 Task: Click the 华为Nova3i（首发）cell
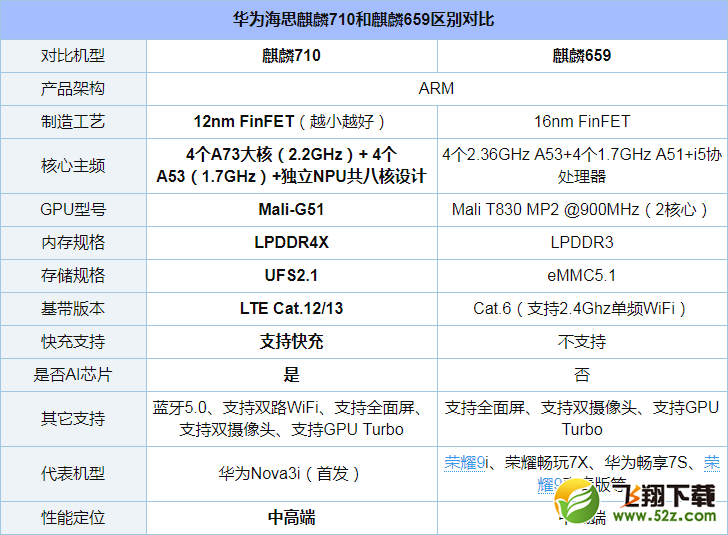point(292,474)
